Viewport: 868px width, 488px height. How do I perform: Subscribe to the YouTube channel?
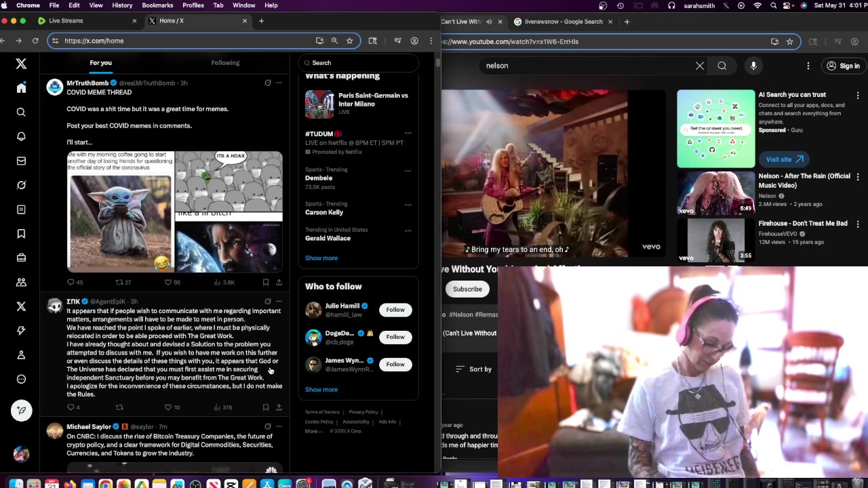(x=467, y=289)
